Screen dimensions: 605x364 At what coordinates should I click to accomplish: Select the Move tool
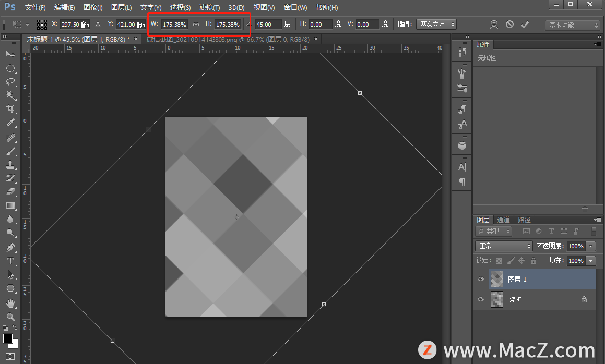[x=10, y=54]
